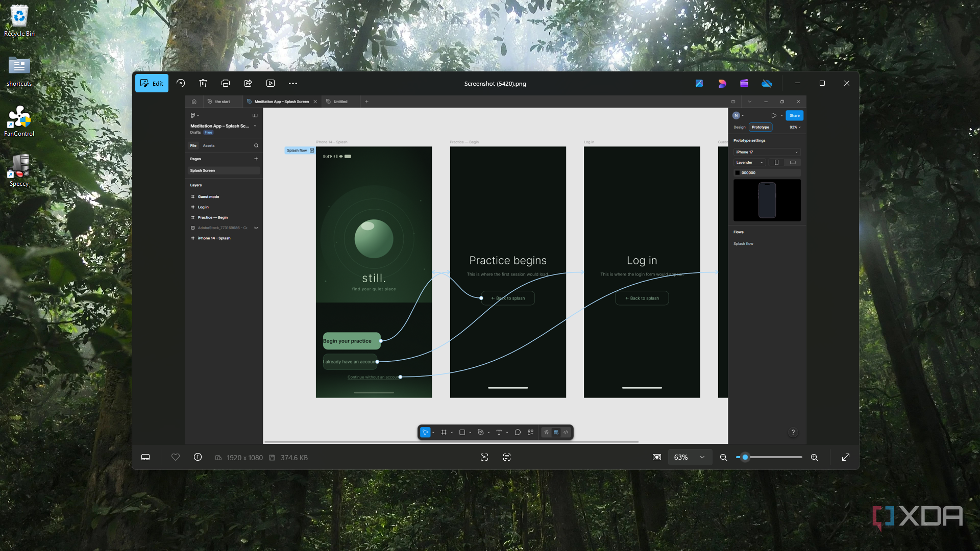Open the Share icon in Photos toolbar
The height and width of the screenshot is (551, 980).
tap(248, 83)
